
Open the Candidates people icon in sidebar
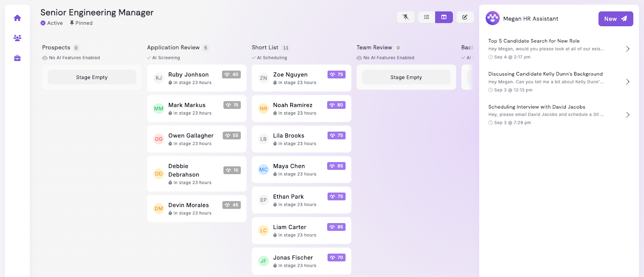[17, 38]
